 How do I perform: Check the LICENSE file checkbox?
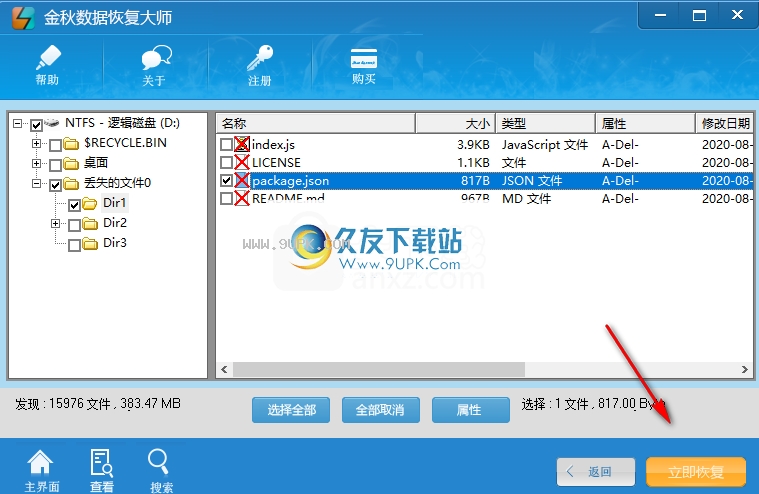[226, 162]
